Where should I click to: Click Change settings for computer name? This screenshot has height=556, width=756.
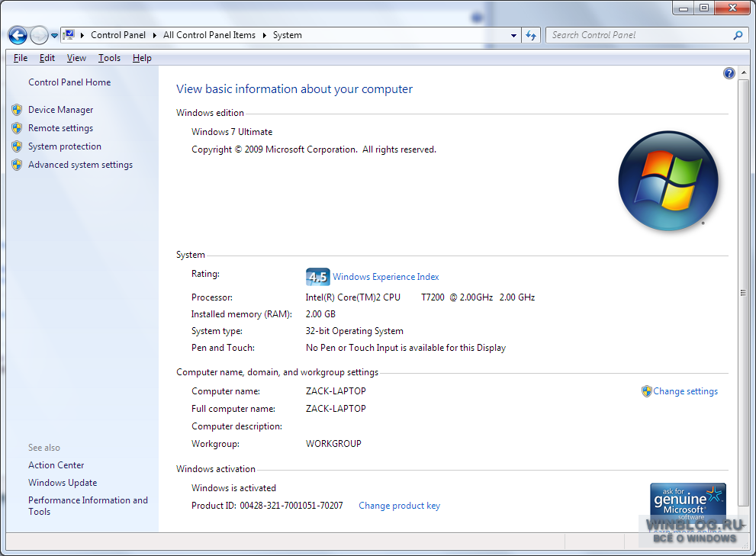click(x=685, y=391)
